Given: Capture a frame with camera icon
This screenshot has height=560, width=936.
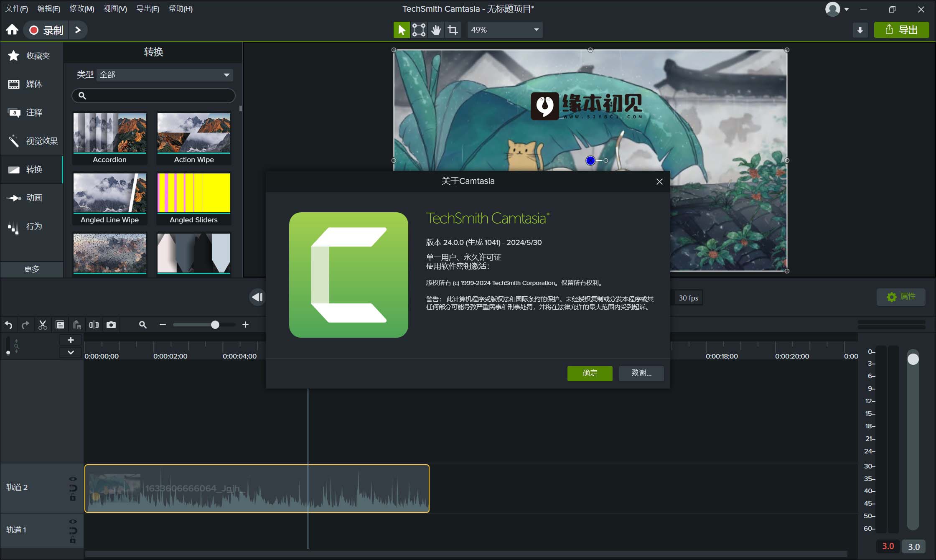Looking at the screenshot, I should 111,325.
